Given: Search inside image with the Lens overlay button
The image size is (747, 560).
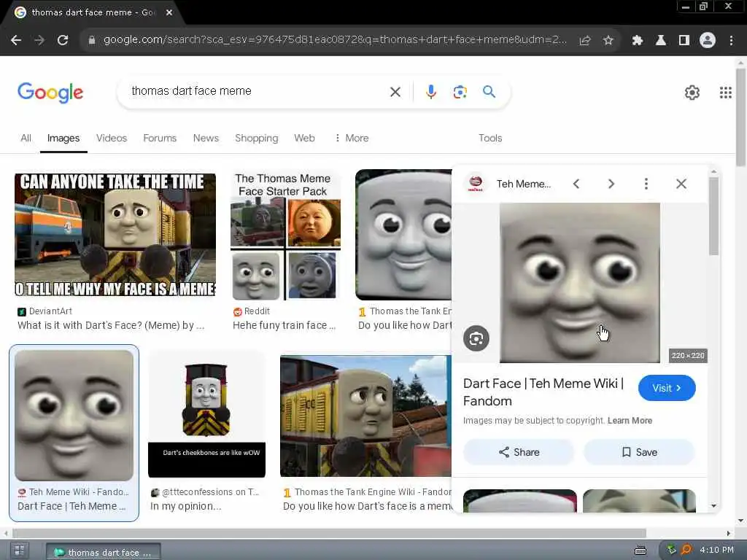Looking at the screenshot, I should point(476,338).
